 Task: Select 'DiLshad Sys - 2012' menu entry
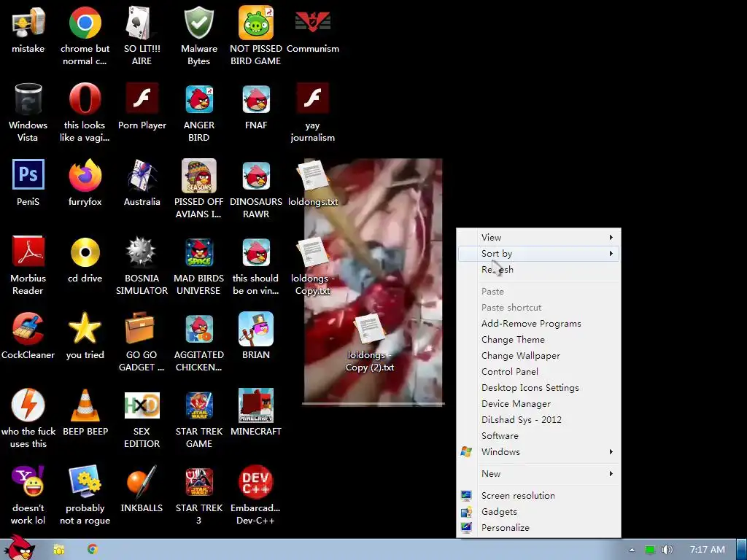tap(538, 419)
